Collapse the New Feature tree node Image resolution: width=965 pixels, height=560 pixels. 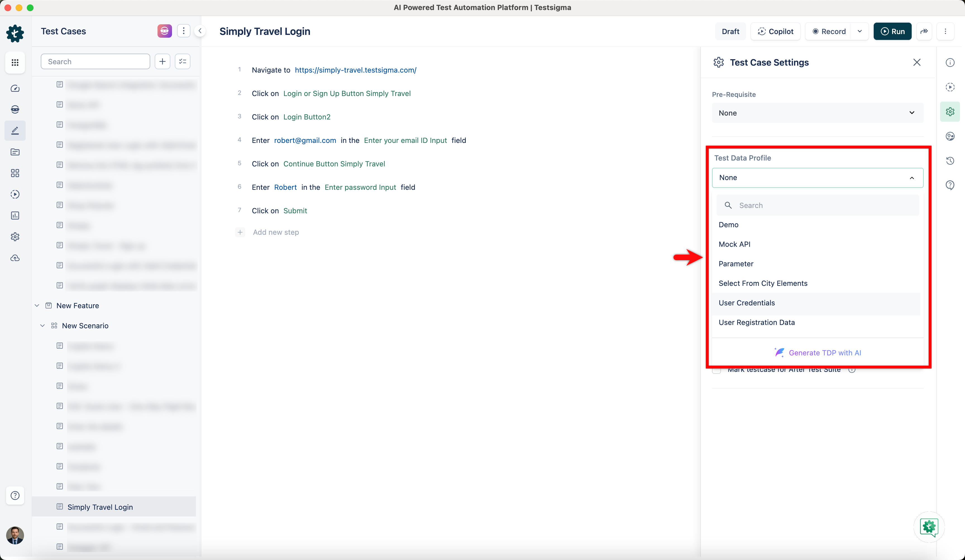coord(37,305)
